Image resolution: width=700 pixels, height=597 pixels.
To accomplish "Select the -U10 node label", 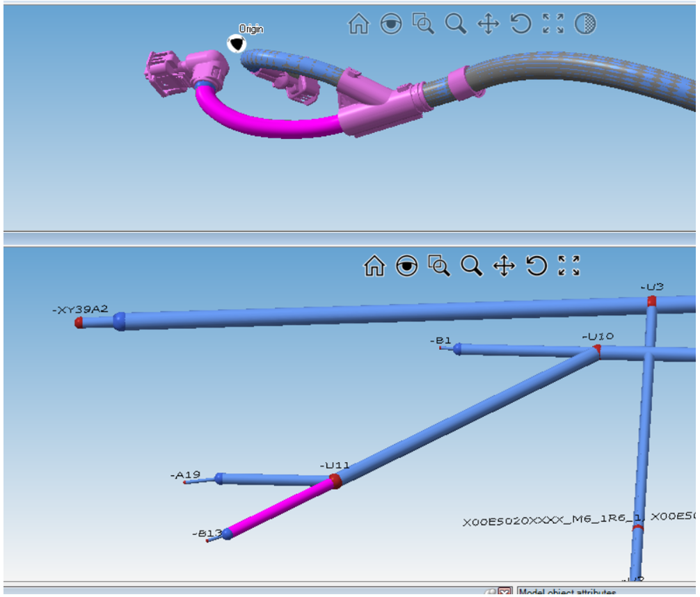I will point(596,335).
